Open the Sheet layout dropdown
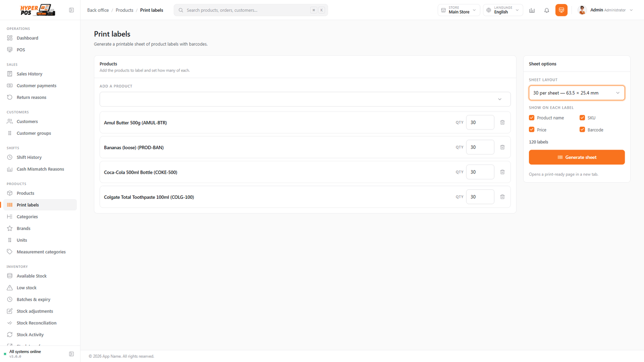 (577, 93)
